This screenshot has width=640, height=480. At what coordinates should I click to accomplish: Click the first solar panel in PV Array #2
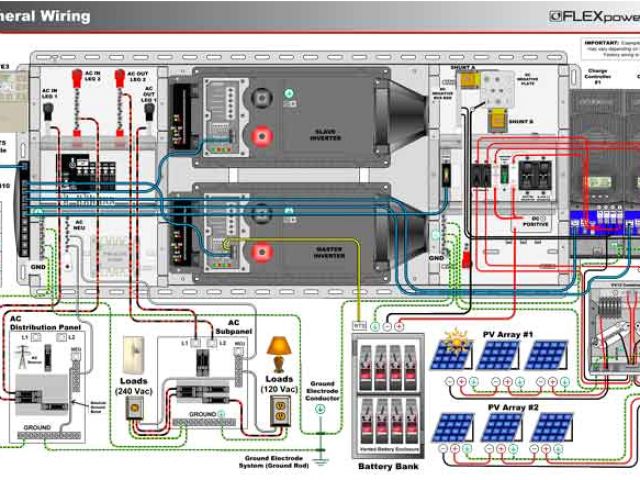(x=453, y=427)
